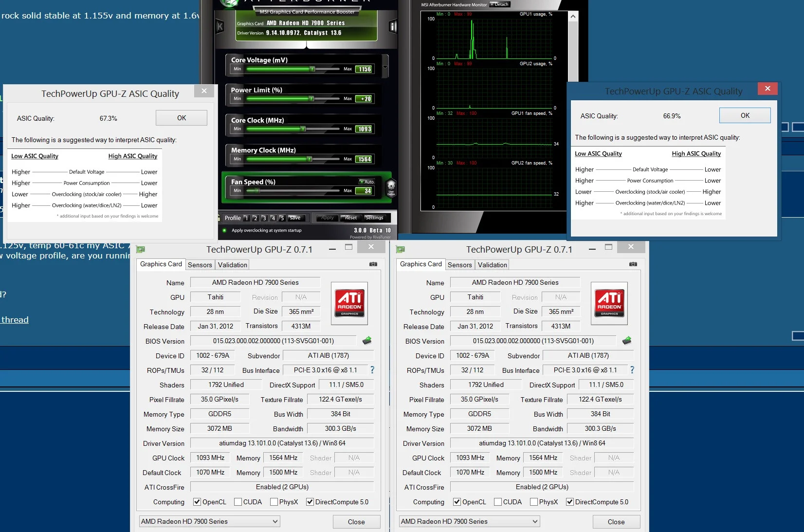Click the Core Clock slider handle

pos(303,129)
